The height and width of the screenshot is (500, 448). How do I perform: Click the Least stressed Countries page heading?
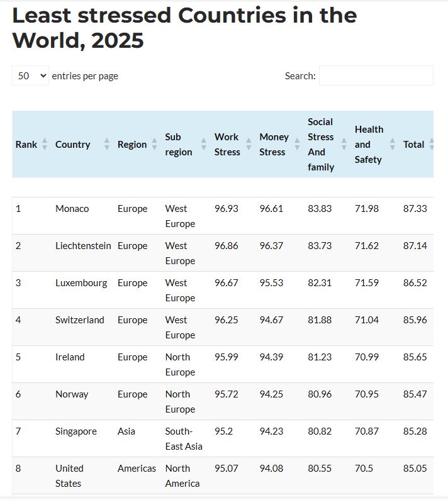tap(184, 28)
